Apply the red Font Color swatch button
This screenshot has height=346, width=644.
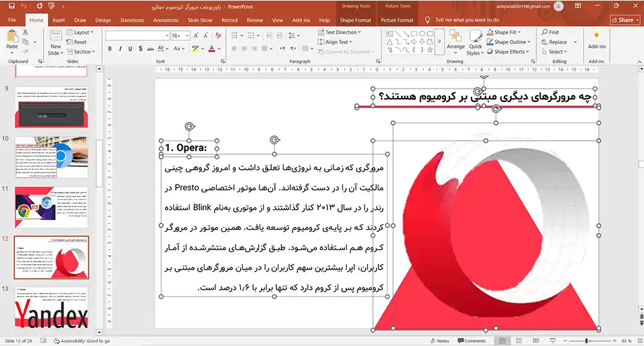pyautogui.click(x=211, y=48)
